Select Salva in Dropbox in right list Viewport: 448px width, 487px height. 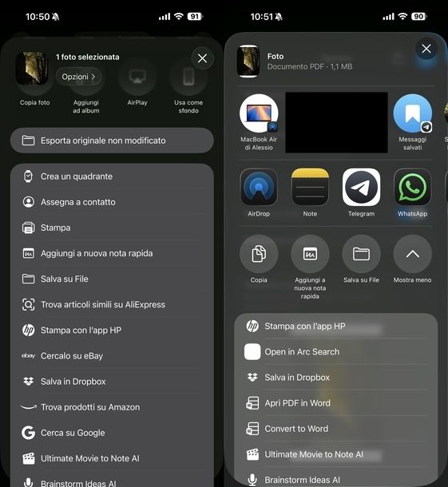click(336, 378)
